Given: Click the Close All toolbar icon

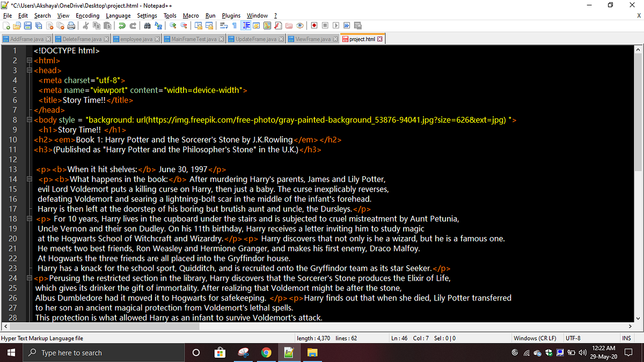Looking at the screenshot, I should click(60, 25).
